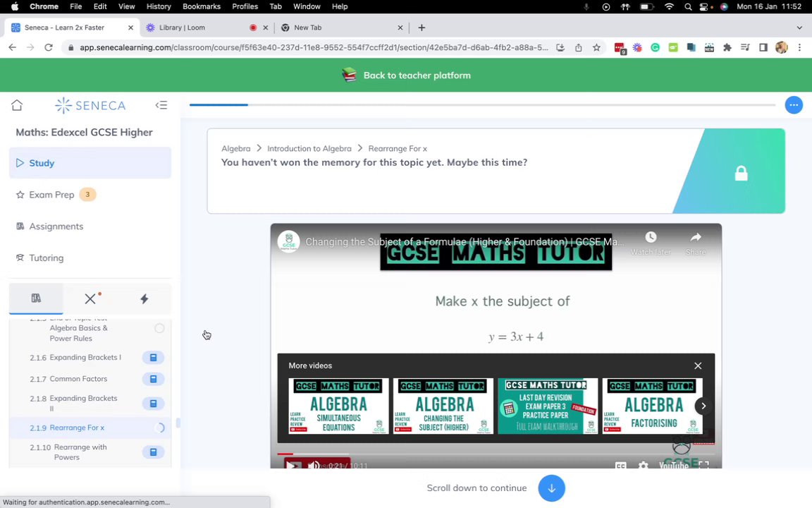Close the Seneca browser tab
Viewport: 812px width, 508px height.
point(130,28)
